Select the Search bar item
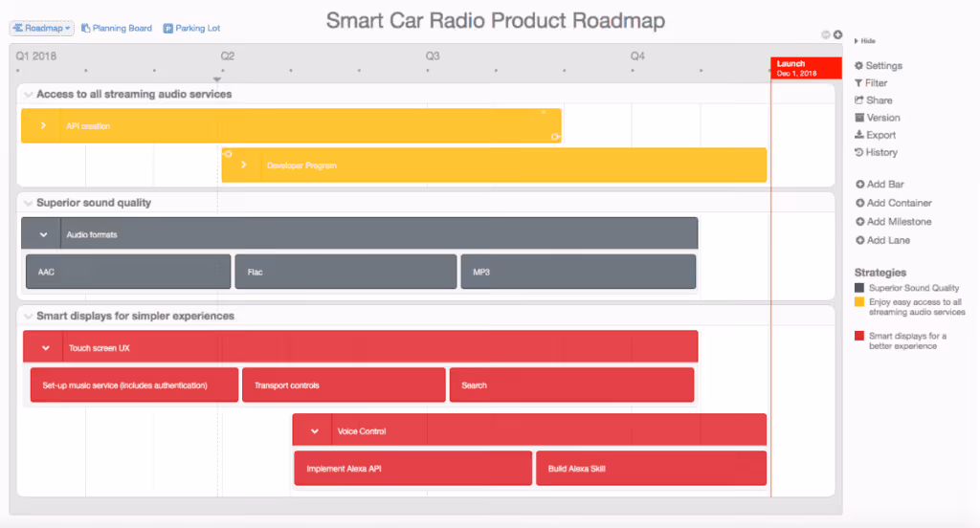Viewport: 980px width, 528px height. [572, 385]
